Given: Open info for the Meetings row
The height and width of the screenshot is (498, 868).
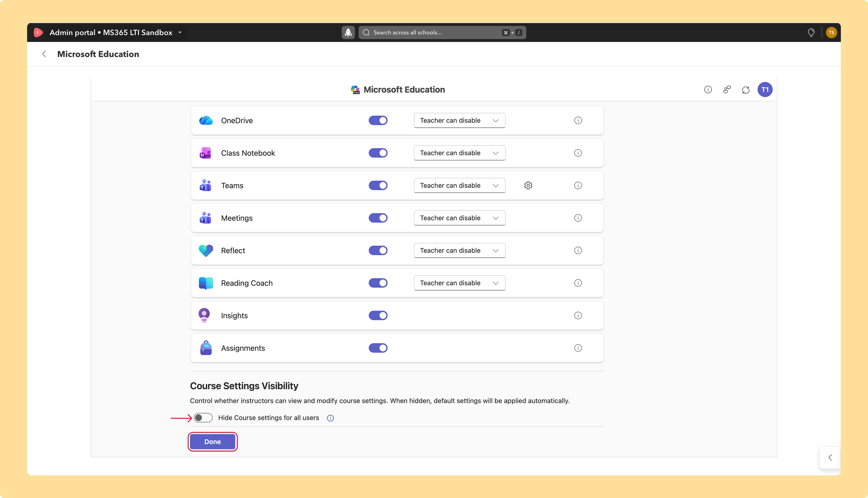Looking at the screenshot, I should (578, 218).
